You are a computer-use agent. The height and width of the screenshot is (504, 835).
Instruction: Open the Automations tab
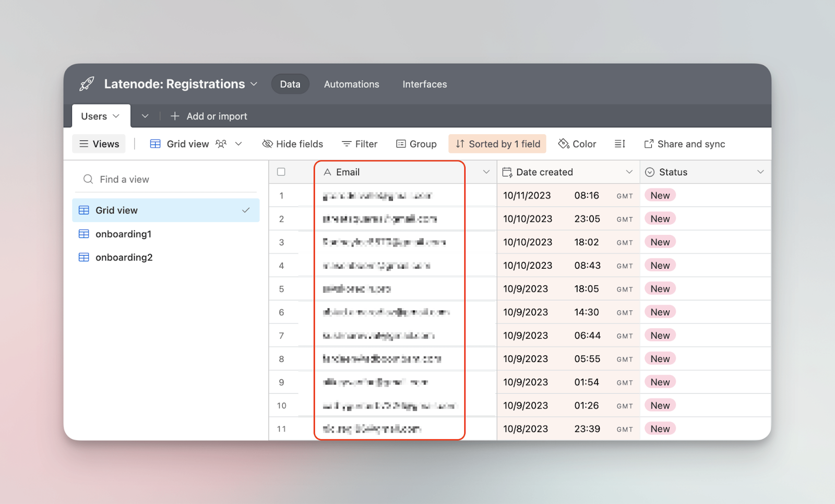352,84
